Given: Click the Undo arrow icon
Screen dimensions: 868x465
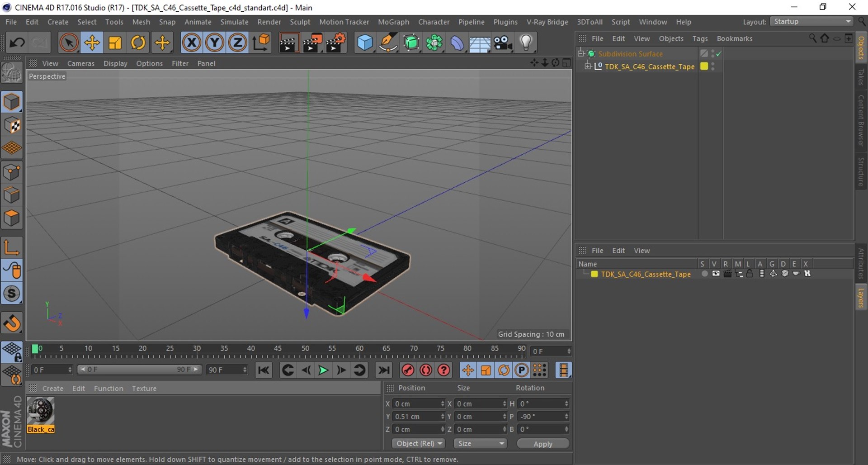Looking at the screenshot, I should (17, 43).
